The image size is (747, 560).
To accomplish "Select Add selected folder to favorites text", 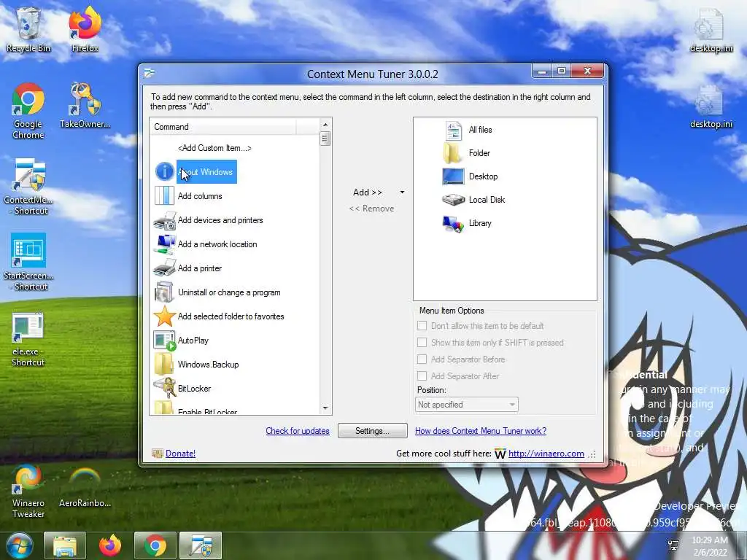I will click(x=231, y=316).
